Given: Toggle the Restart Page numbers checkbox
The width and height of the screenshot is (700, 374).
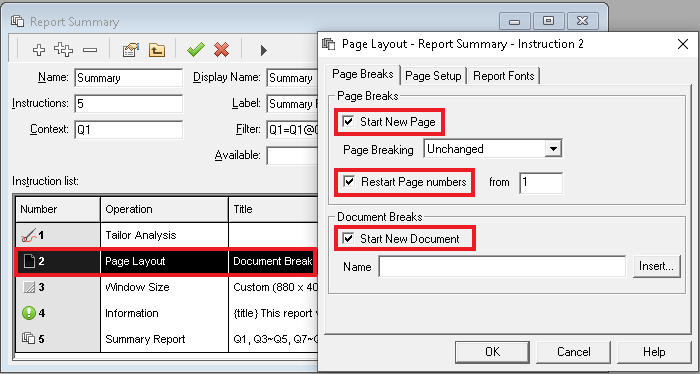Looking at the screenshot, I should click(349, 182).
